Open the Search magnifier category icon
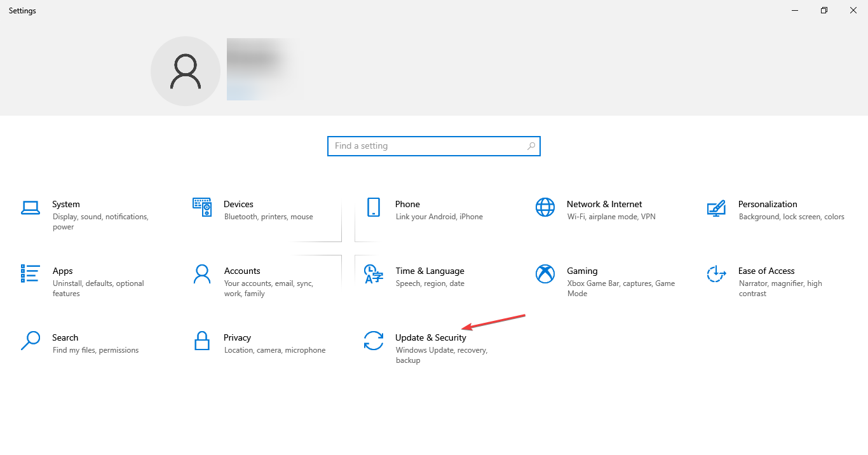 pos(31,341)
